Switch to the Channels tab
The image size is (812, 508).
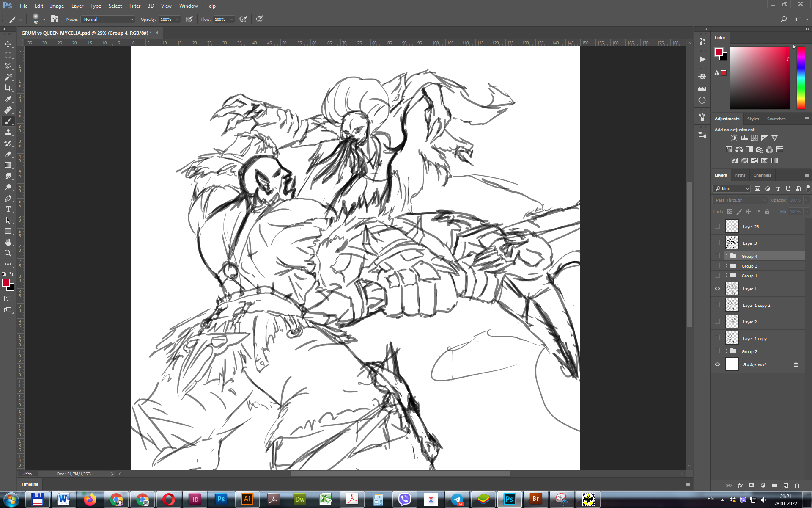(x=762, y=175)
